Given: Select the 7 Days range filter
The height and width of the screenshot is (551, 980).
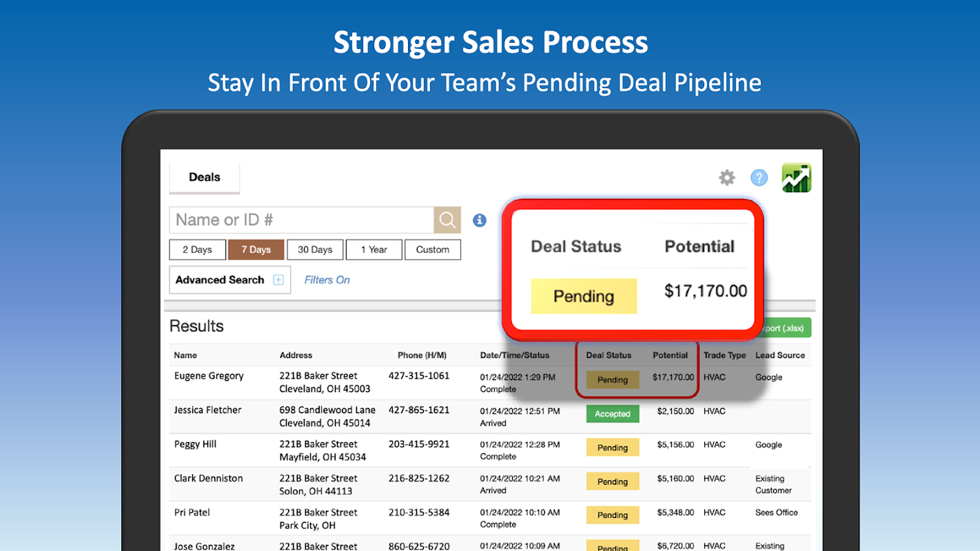Looking at the screenshot, I should tap(256, 249).
